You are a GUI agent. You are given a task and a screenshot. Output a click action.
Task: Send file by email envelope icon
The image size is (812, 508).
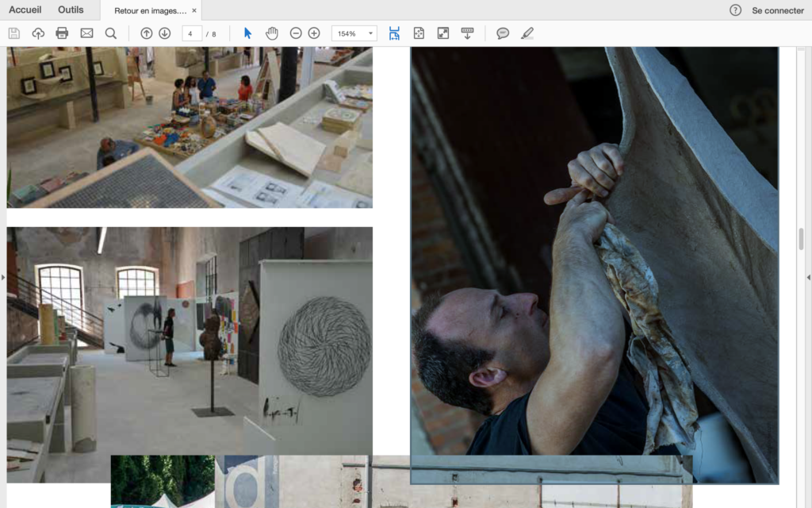[86, 33]
